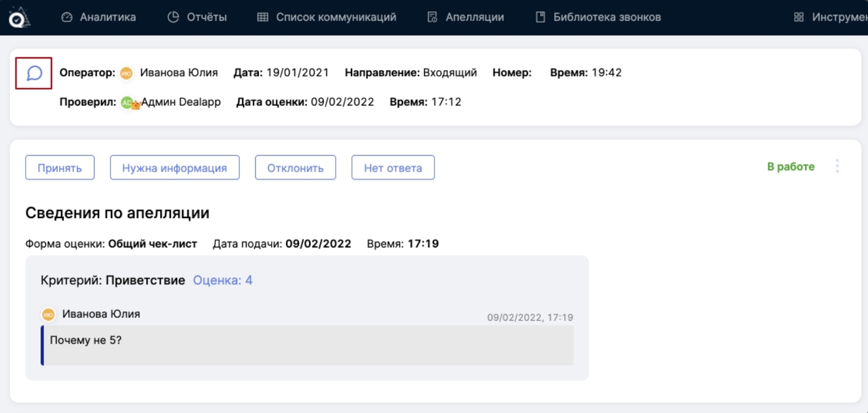Click the В работе status label

[x=790, y=167]
